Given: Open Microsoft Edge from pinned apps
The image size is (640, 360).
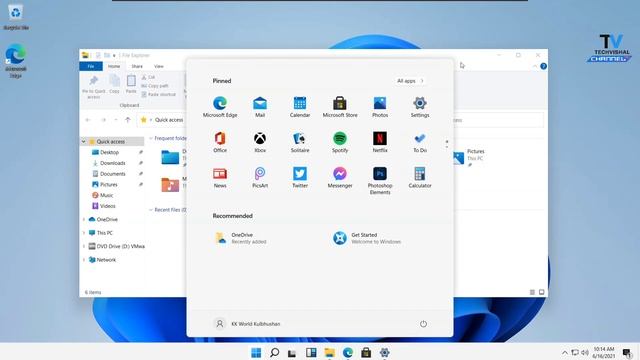Looking at the screenshot, I should pos(220,107).
